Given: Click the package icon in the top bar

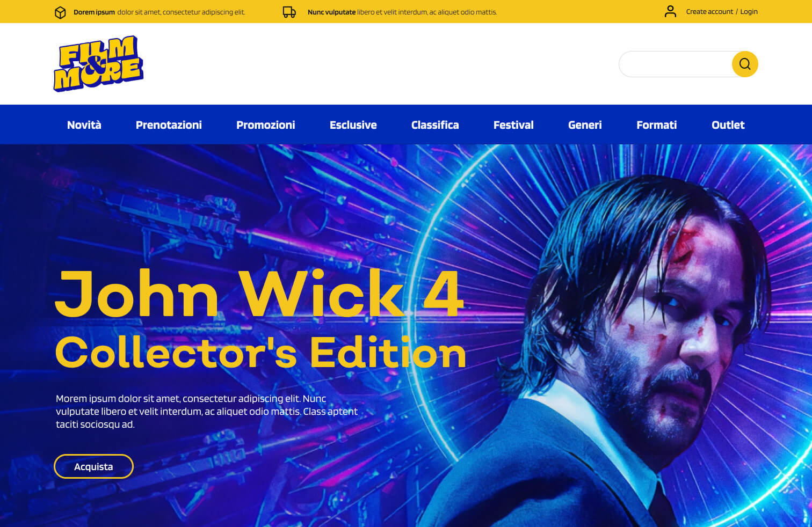Looking at the screenshot, I should click(60, 11).
